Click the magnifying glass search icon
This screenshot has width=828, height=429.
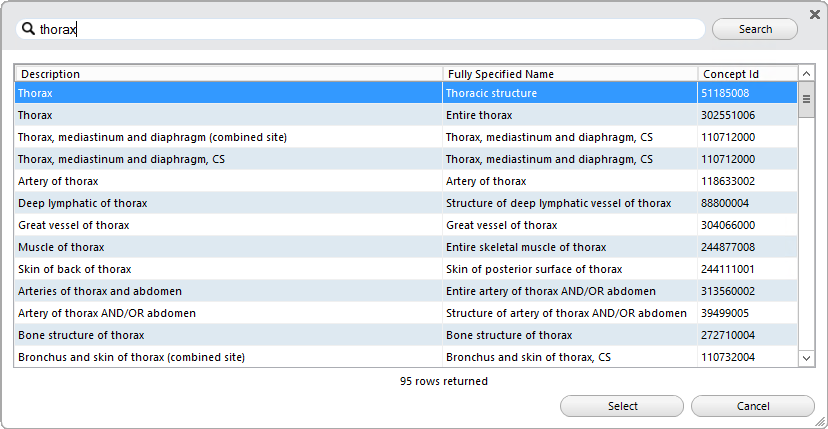click(29, 29)
